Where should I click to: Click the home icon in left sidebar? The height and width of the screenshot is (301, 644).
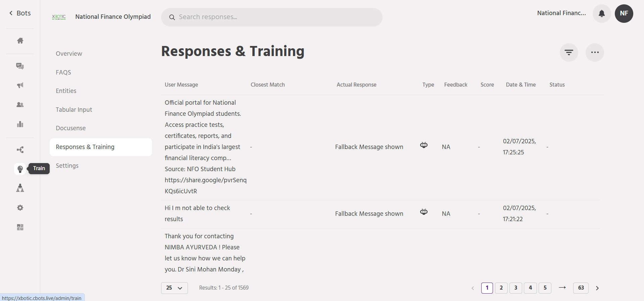coord(20,41)
